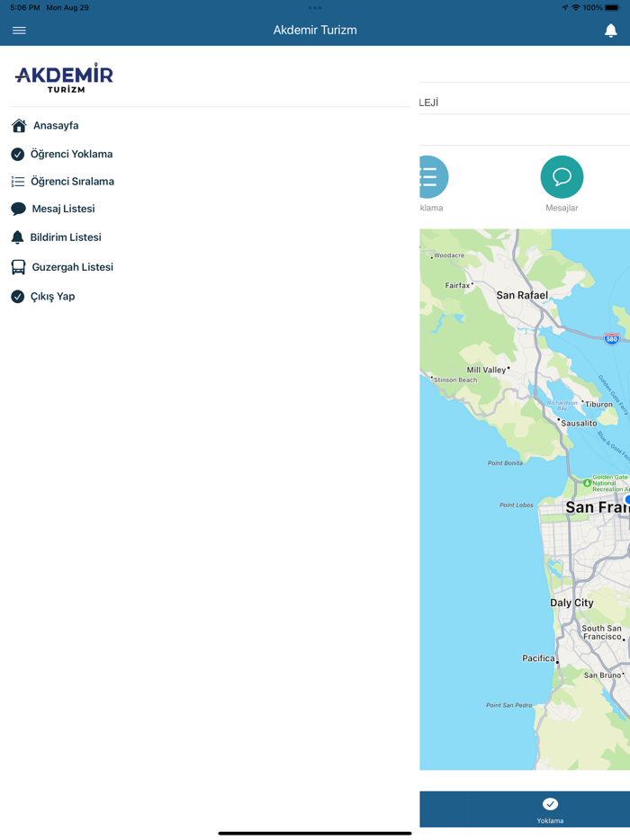Image resolution: width=630 pixels, height=840 pixels.
Task: Click bell icon beside Bildirim Listesi
Action: coord(18,237)
